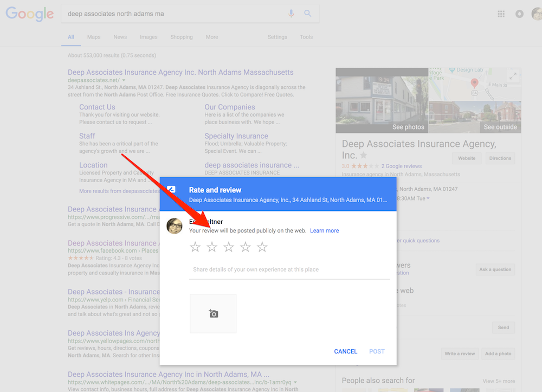Screen dimensions: 542x392
Task: Open the Our Companies sitelink
Action: click(x=230, y=107)
